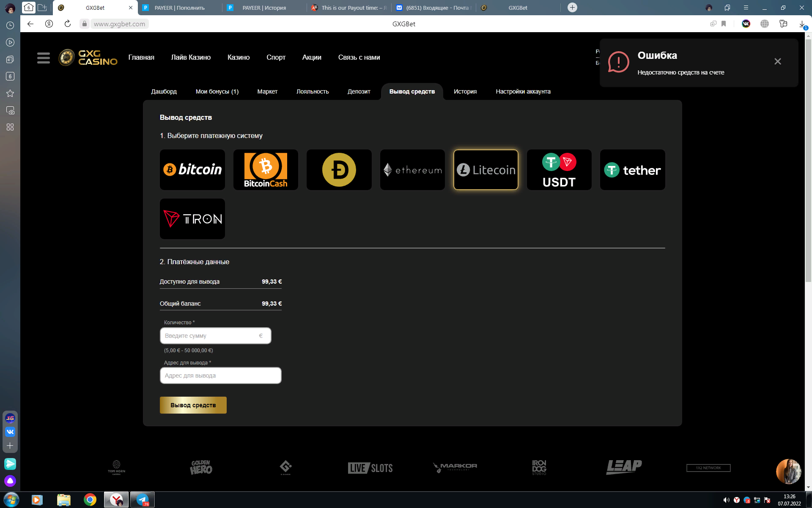Switch to the Депозит tab
812x508 pixels.
pos(359,91)
